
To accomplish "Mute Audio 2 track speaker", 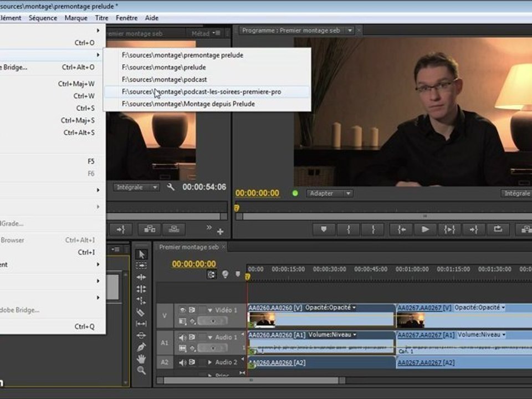I will tap(182, 362).
